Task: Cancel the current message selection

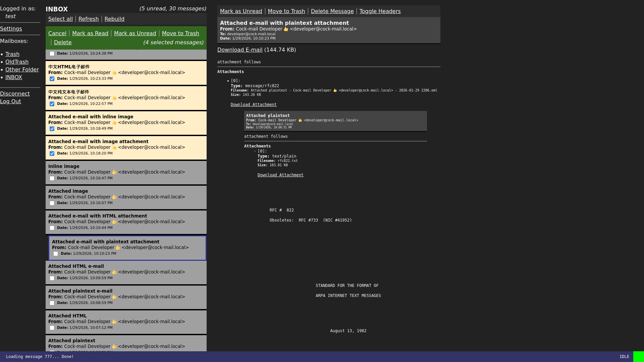Action: [x=57, y=33]
